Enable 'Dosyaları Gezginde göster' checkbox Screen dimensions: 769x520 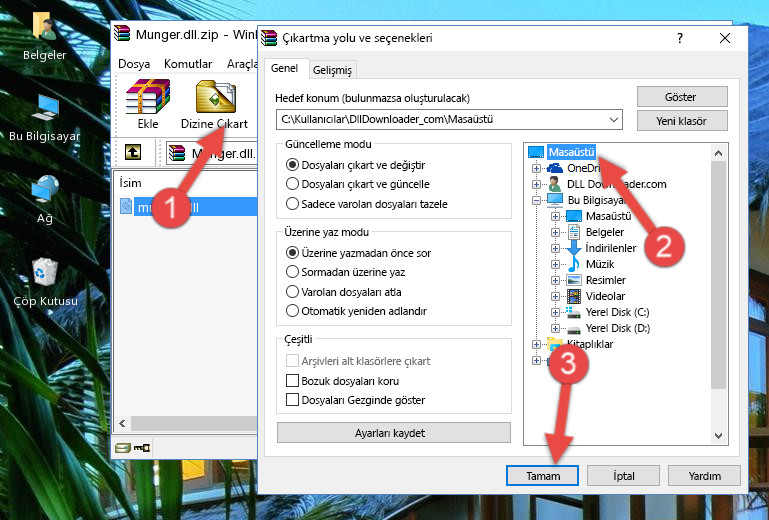click(292, 400)
